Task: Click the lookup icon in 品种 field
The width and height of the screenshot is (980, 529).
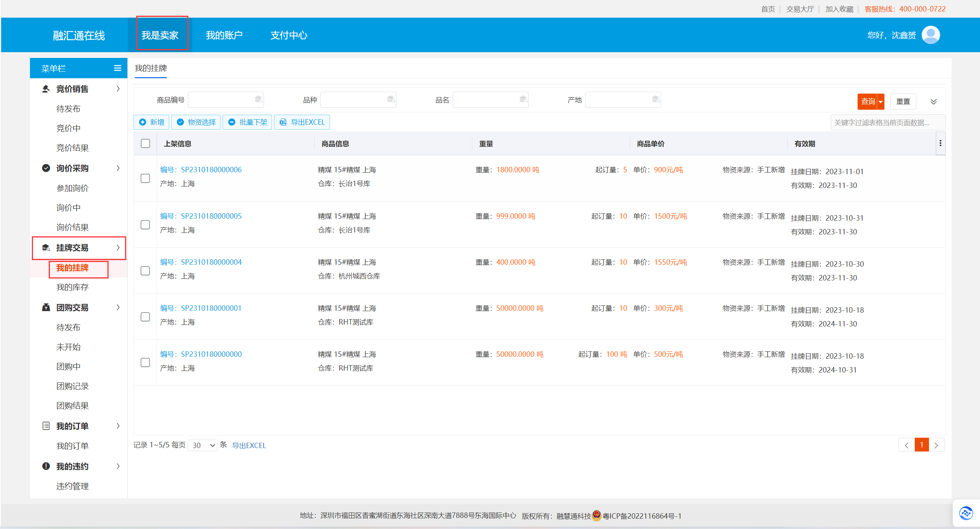Action: 391,99
